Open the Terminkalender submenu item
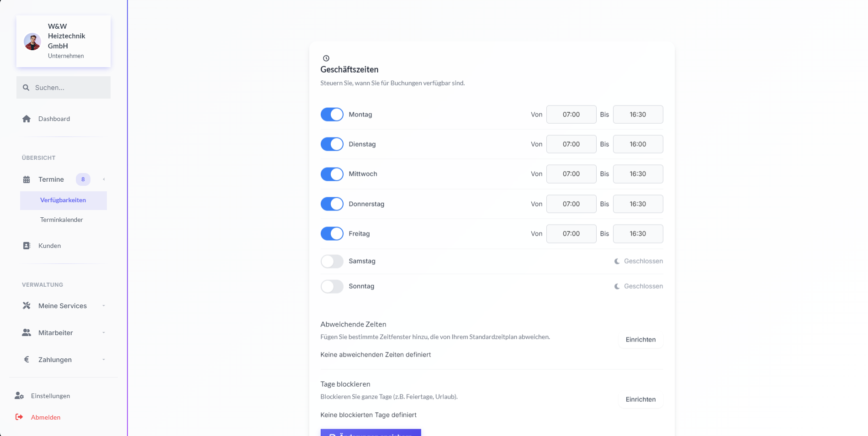This screenshot has width=868, height=436. pos(62,220)
